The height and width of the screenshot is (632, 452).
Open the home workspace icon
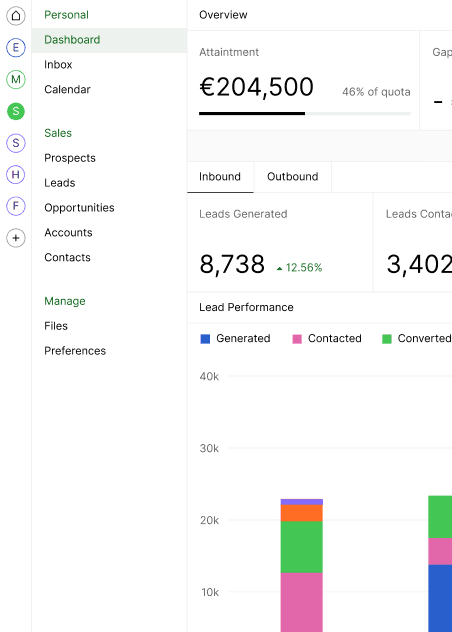tap(16, 16)
